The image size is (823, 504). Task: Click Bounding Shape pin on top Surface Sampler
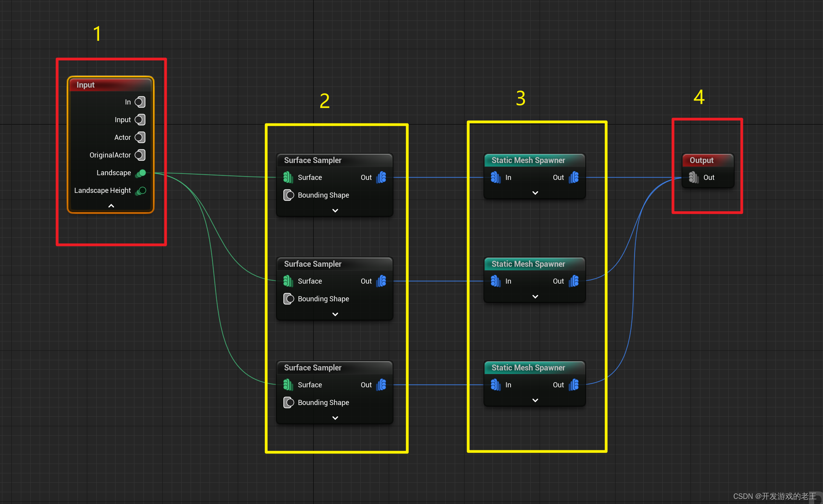(x=288, y=195)
